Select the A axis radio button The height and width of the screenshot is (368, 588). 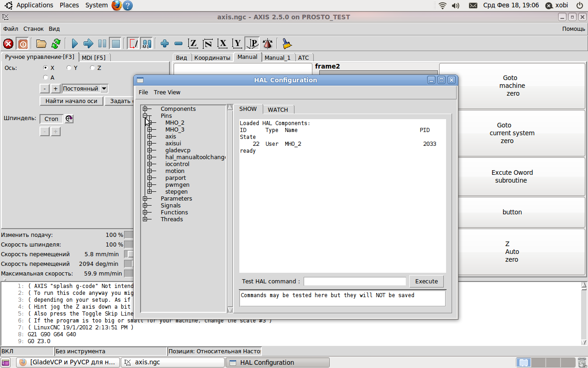pyautogui.click(x=45, y=77)
